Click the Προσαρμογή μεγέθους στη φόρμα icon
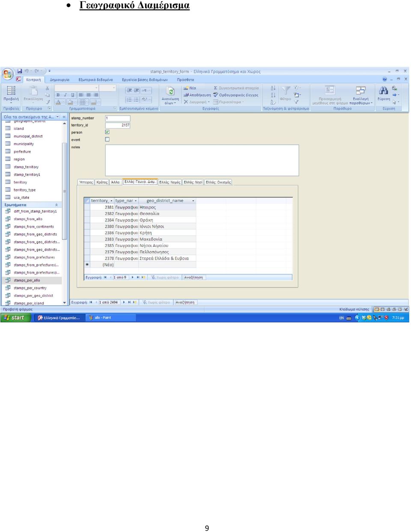This screenshot has height=532, width=411. (330, 90)
